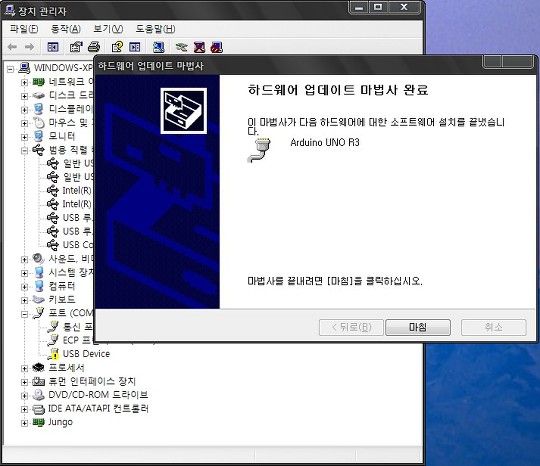This screenshot has width=540, height=466.
Task: Collapse the 포트 (COM) category
Action: (x=24, y=314)
